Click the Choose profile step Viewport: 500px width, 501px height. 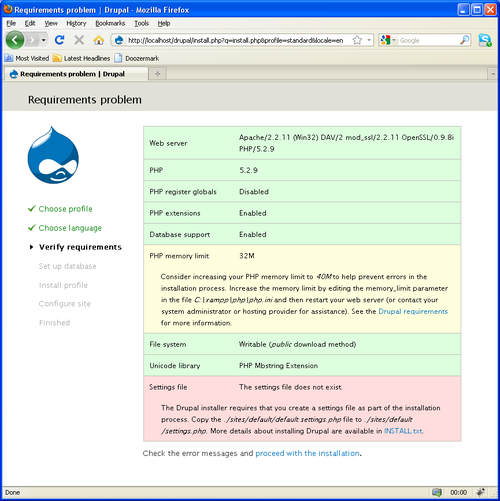[65, 209]
